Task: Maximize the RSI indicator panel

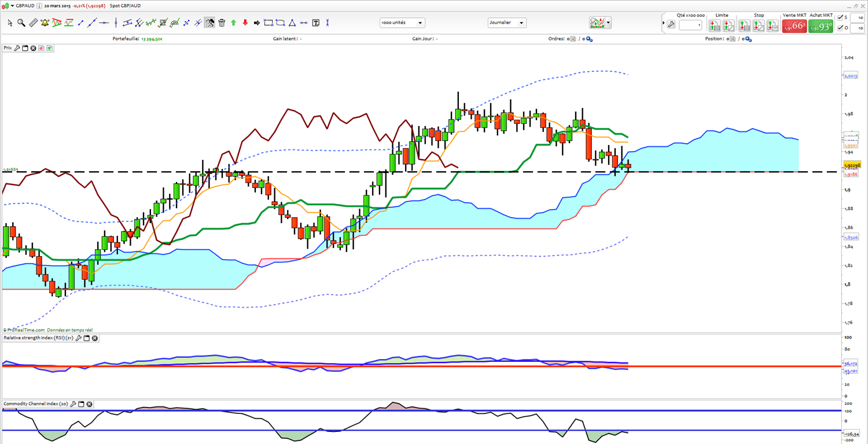Action: pyautogui.click(x=87, y=338)
